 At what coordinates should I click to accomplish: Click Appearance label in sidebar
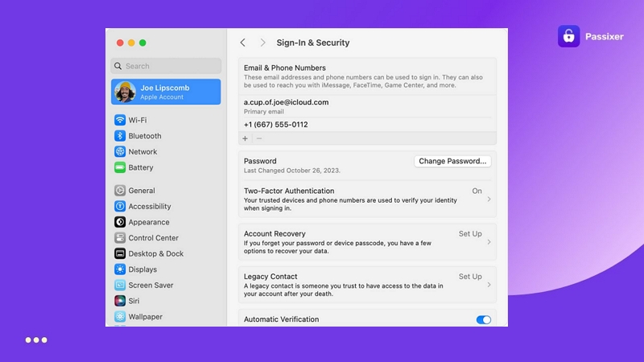click(149, 222)
